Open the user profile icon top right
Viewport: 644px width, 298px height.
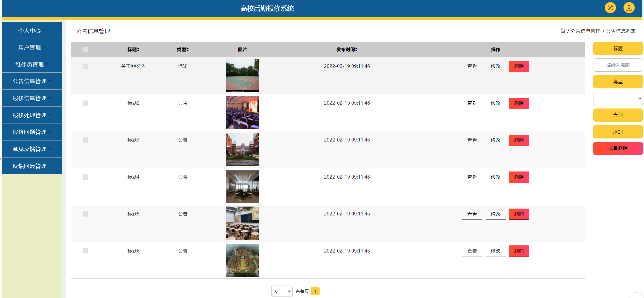[629, 8]
